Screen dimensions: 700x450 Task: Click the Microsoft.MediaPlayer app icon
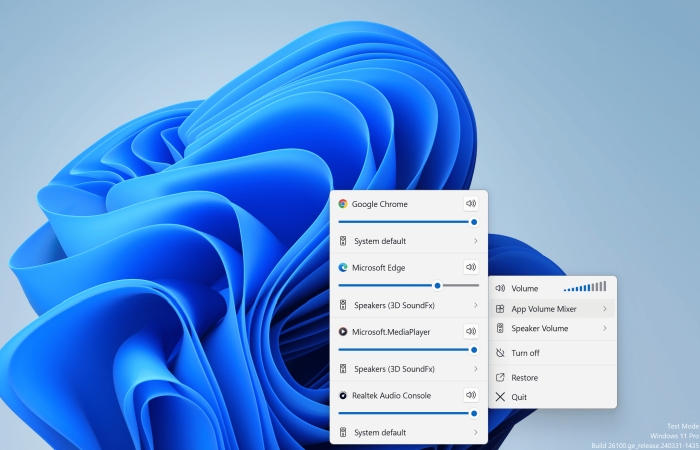(x=343, y=332)
